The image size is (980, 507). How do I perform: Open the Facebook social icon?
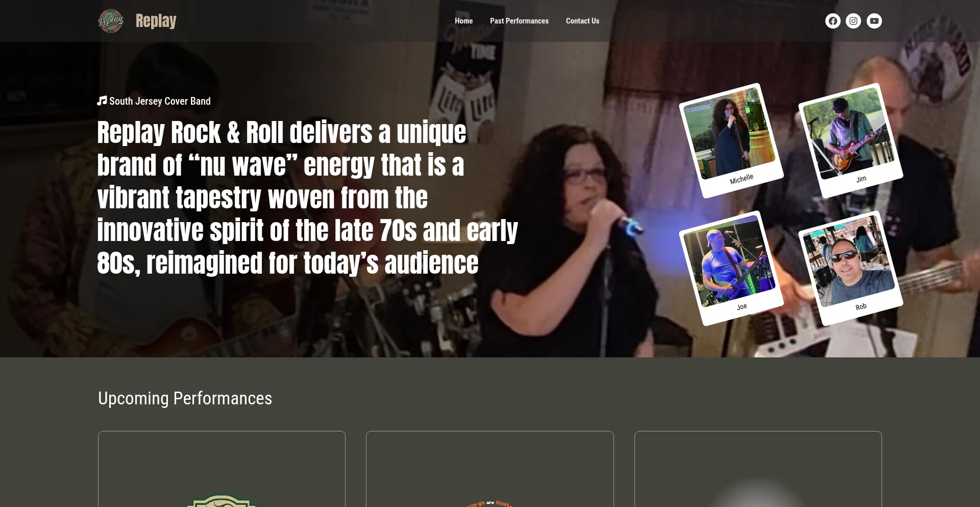pyautogui.click(x=832, y=21)
